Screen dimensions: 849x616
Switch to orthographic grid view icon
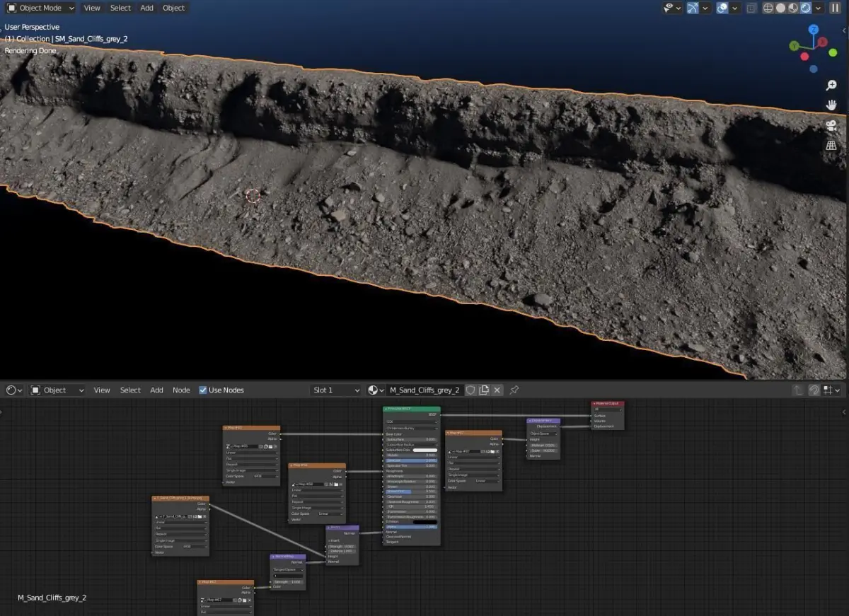831,145
